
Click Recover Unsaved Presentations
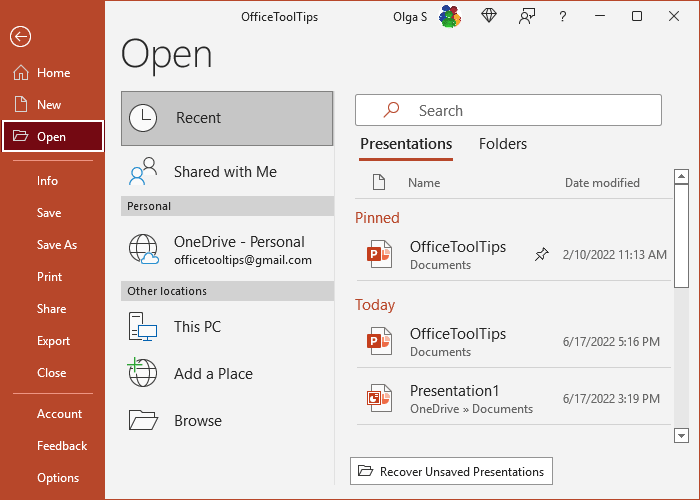coord(451,471)
